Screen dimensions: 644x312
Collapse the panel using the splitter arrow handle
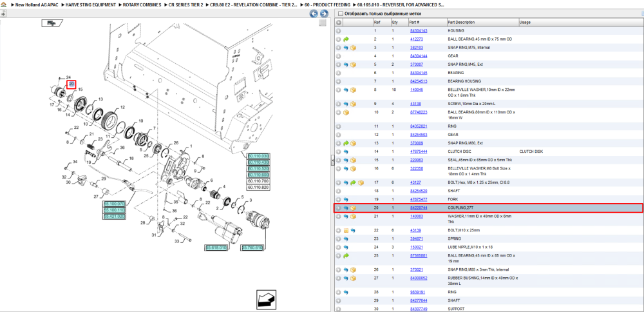[333, 161]
